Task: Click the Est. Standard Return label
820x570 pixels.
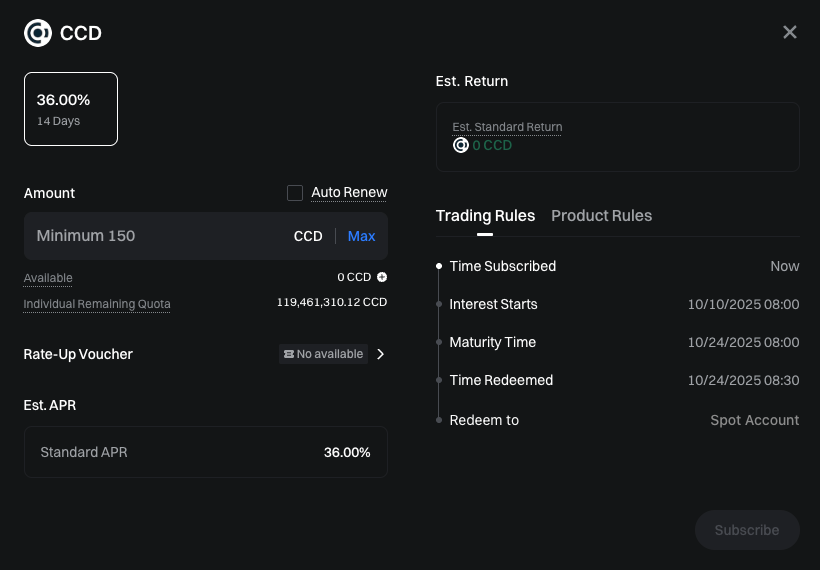Action: [x=507, y=127]
